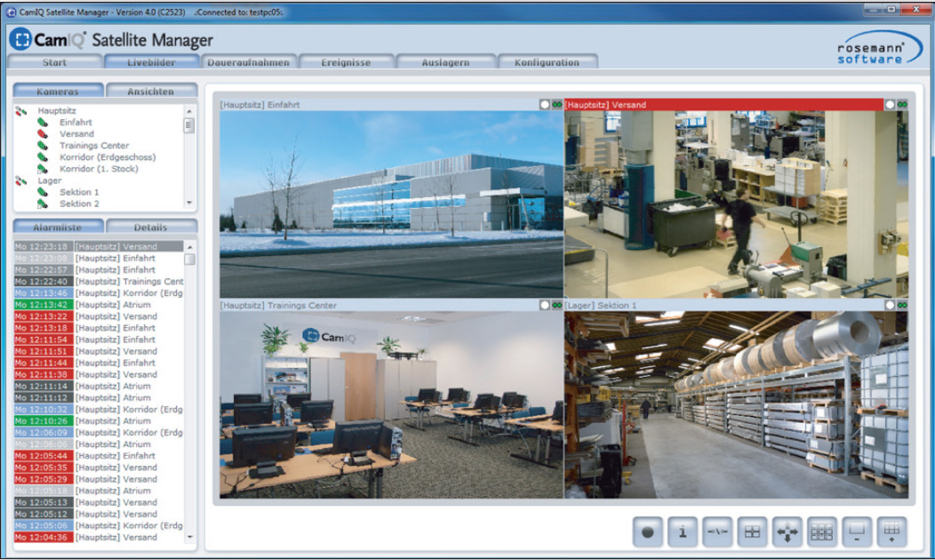
Task: Toggle green link indicator on Versand view
Action: pyautogui.click(x=902, y=105)
